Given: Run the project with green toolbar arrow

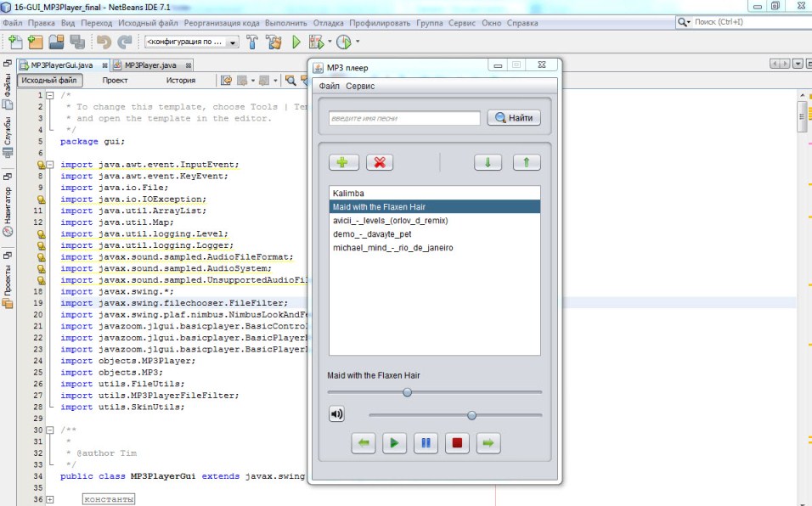Looking at the screenshot, I should pos(296,42).
